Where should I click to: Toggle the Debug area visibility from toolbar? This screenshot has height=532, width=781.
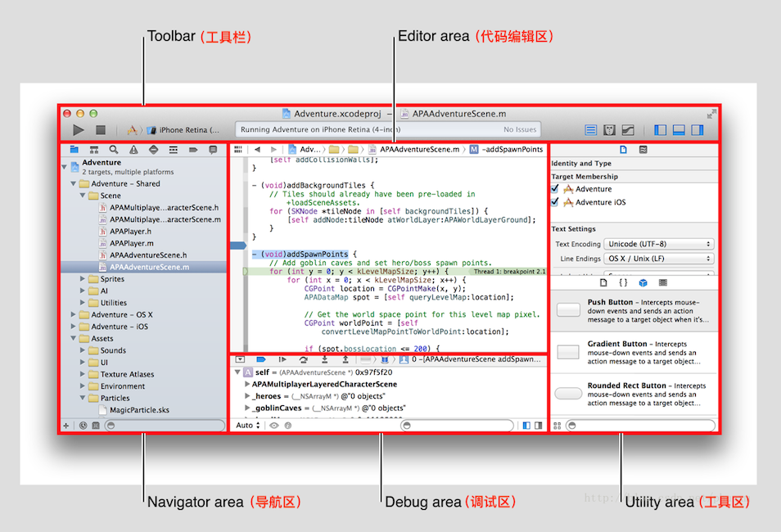679,130
